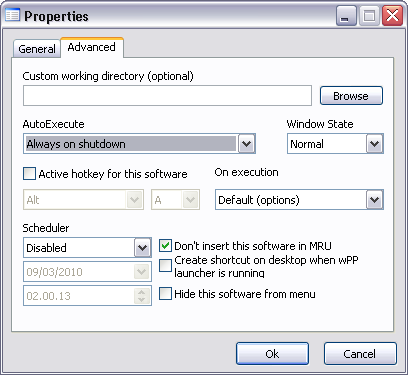408x375 pixels.
Task: Minimize the Properties window
Action: pos(346,16)
